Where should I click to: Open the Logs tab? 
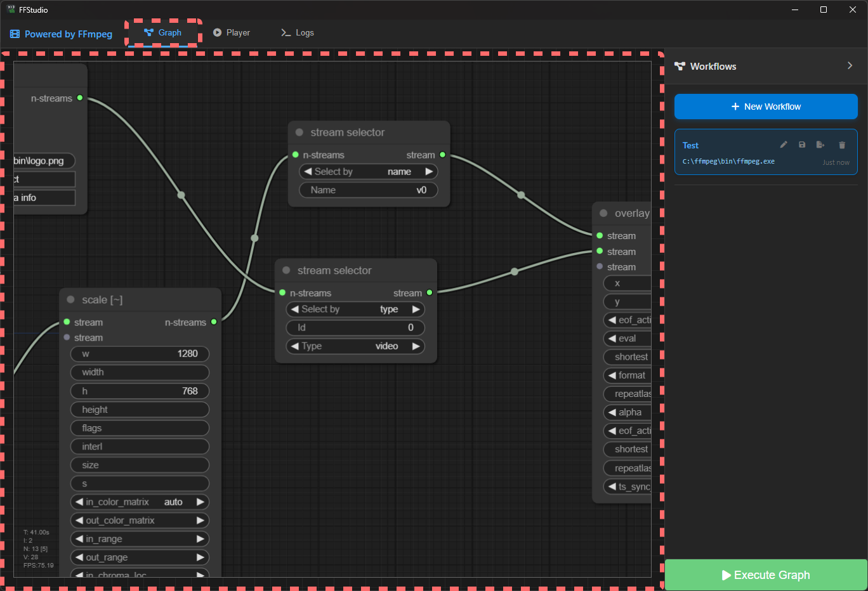(x=298, y=32)
